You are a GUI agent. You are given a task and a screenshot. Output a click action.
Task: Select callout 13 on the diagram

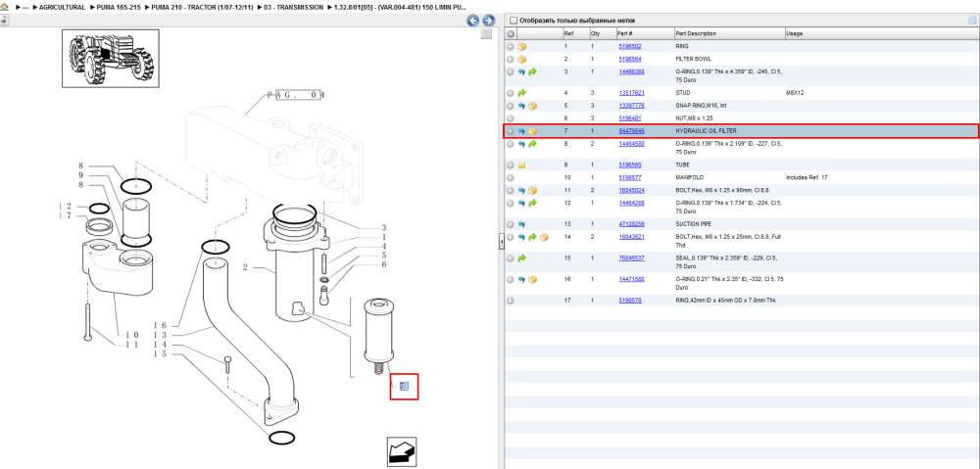point(160,336)
